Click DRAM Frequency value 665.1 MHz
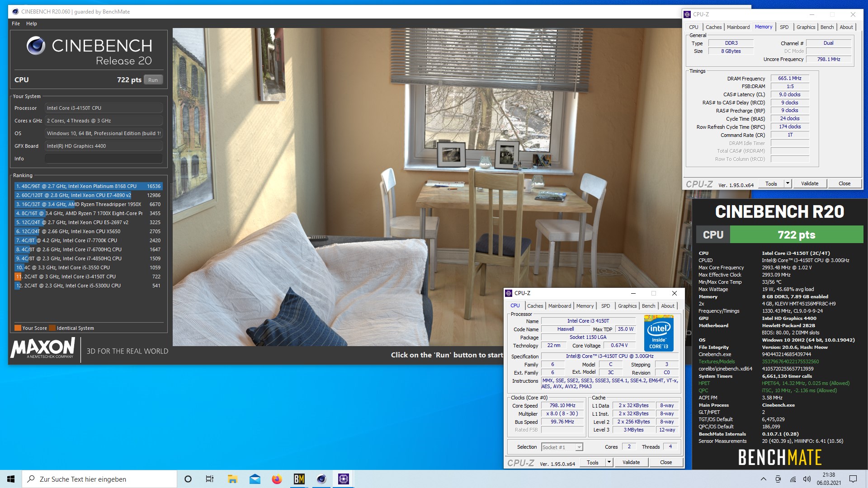Image resolution: width=868 pixels, height=488 pixels. (790, 78)
